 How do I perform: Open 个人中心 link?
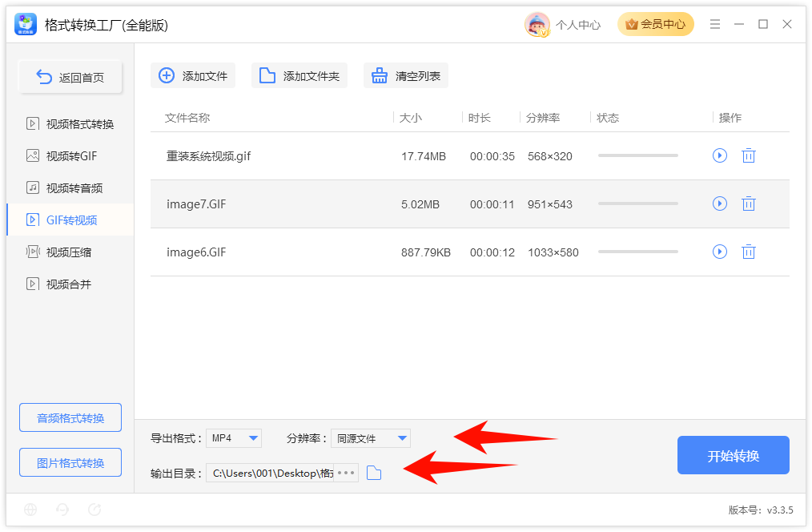pyautogui.click(x=578, y=25)
